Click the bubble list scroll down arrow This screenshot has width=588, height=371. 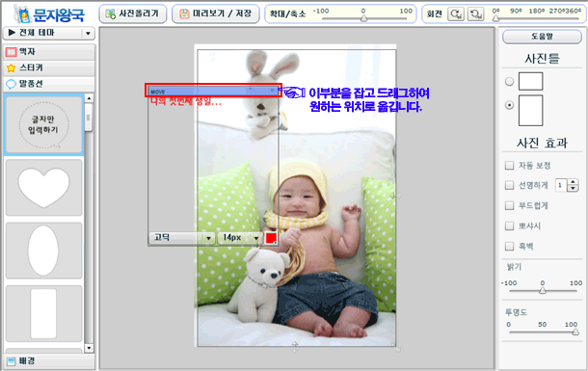pyautogui.click(x=89, y=348)
